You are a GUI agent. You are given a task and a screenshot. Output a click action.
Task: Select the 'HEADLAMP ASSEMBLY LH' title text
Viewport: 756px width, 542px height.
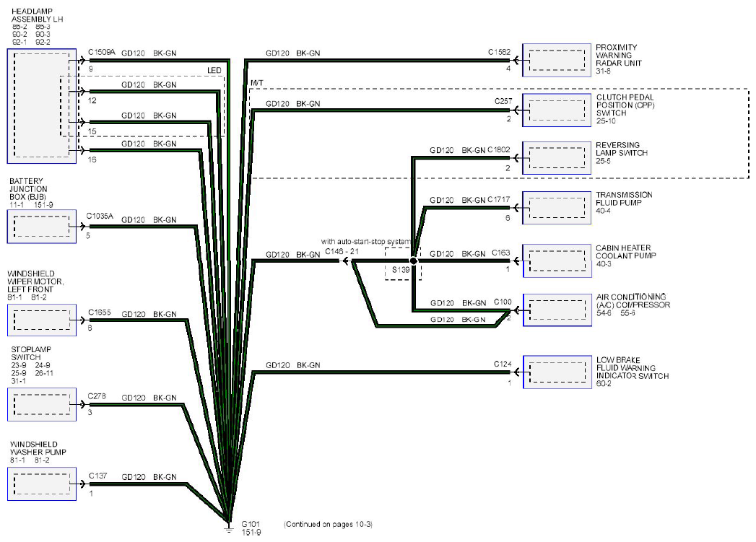[x=37, y=15]
